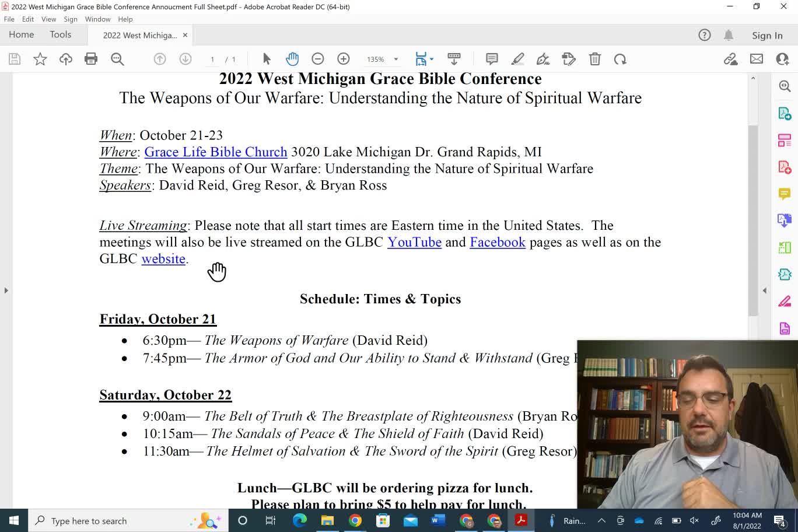
Task: Expand the left navigation pane
Action: click(x=6, y=290)
